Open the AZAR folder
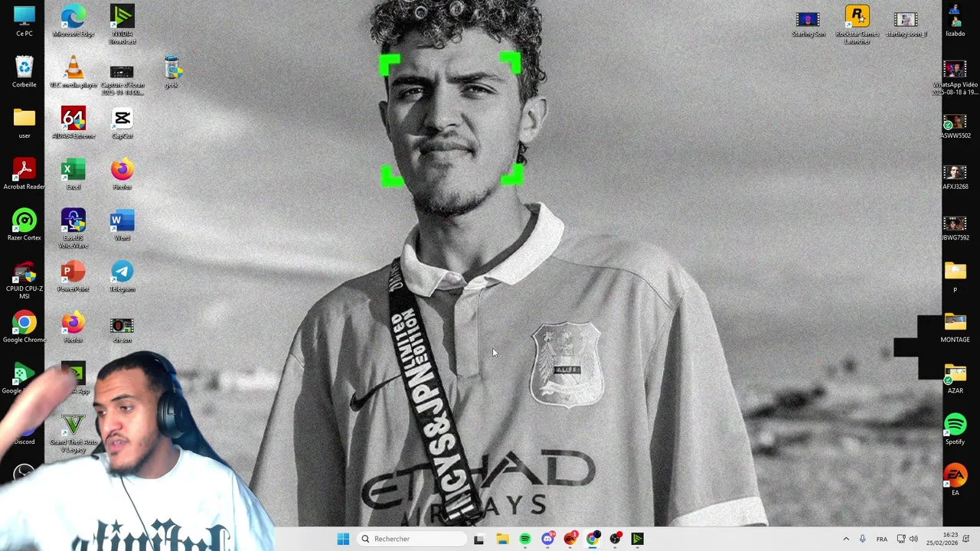This screenshot has height=551, width=980. (955, 378)
